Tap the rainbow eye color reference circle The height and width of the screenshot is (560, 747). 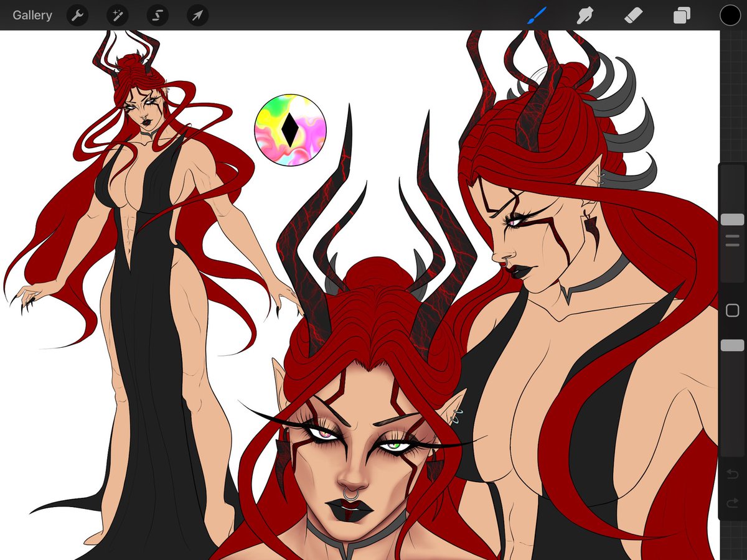(290, 130)
